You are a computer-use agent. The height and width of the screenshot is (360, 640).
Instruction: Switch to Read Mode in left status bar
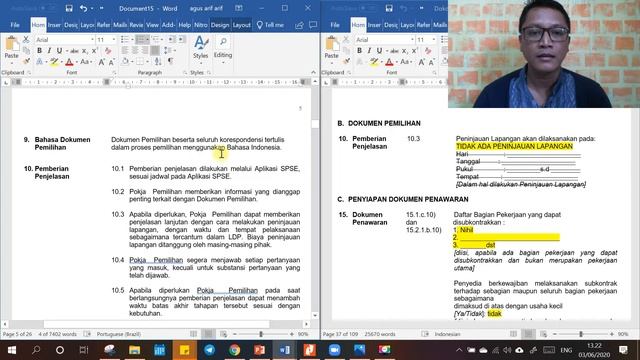point(193,334)
